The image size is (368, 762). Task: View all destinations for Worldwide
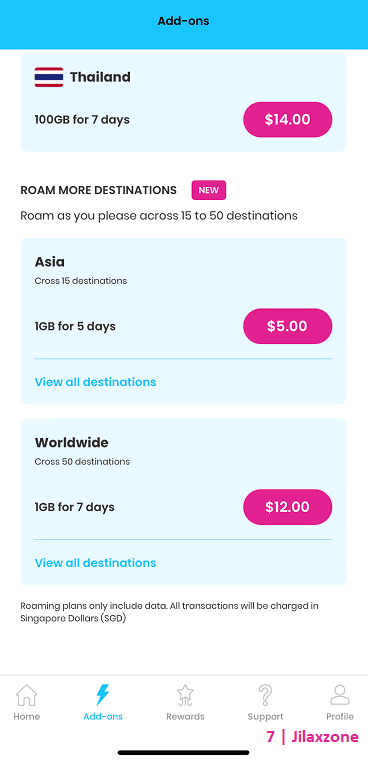coord(95,563)
